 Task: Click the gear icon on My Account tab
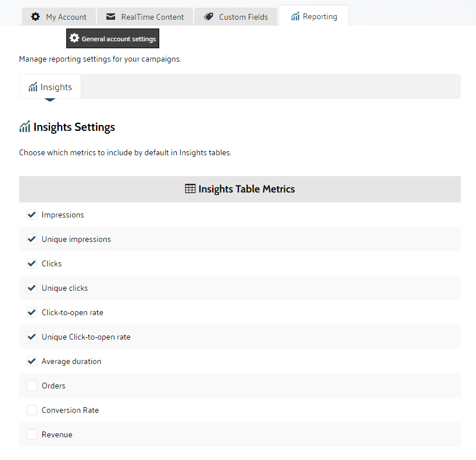point(35,17)
